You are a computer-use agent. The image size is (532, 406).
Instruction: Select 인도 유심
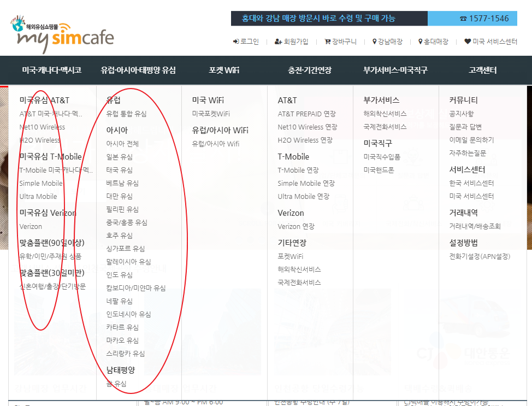click(x=120, y=275)
